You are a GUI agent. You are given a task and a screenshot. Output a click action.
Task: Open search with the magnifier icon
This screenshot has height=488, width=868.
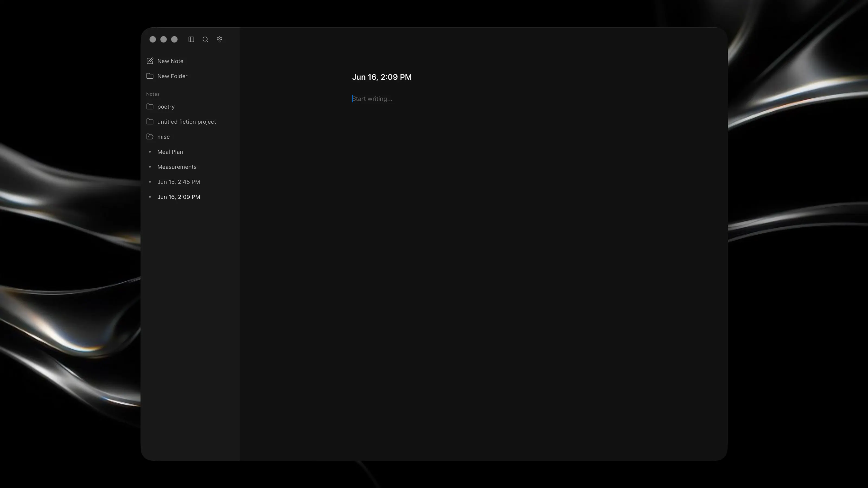click(205, 39)
